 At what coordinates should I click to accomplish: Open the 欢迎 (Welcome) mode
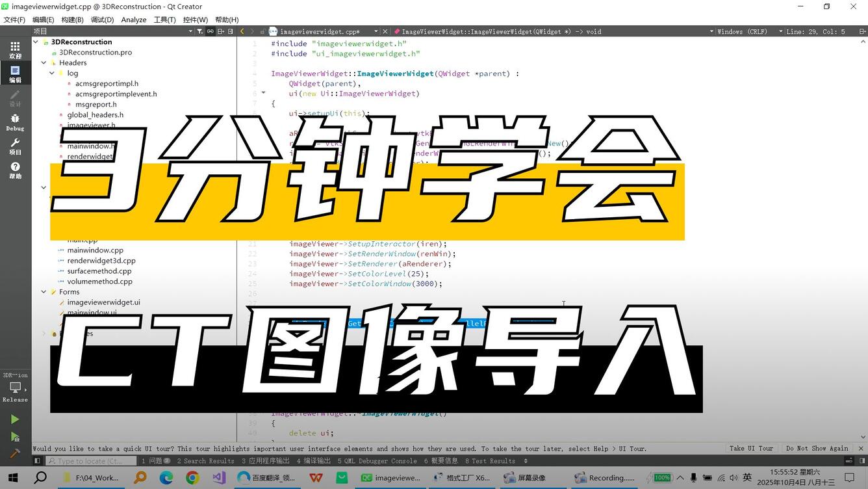tap(15, 49)
